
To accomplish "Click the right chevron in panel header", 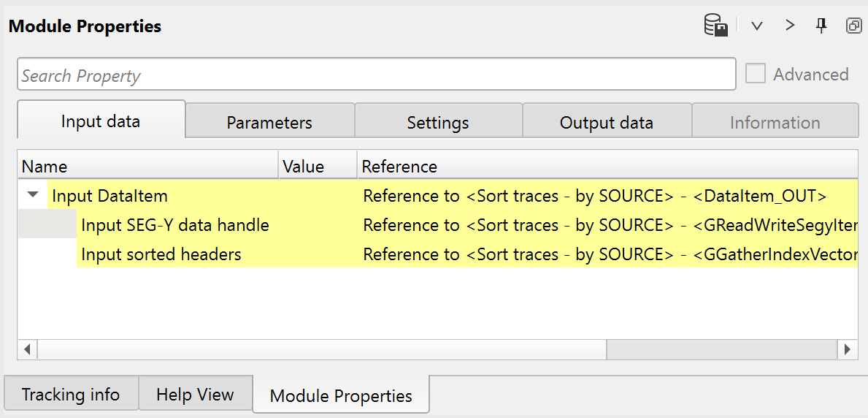I will pyautogui.click(x=790, y=26).
